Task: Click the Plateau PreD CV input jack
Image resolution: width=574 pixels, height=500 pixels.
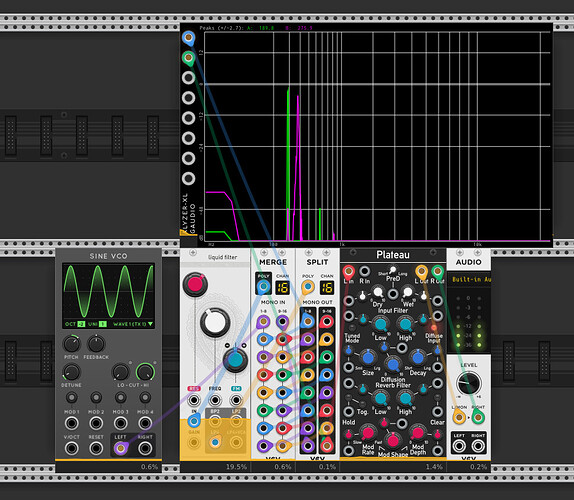Action: pyautogui.click(x=393, y=294)
